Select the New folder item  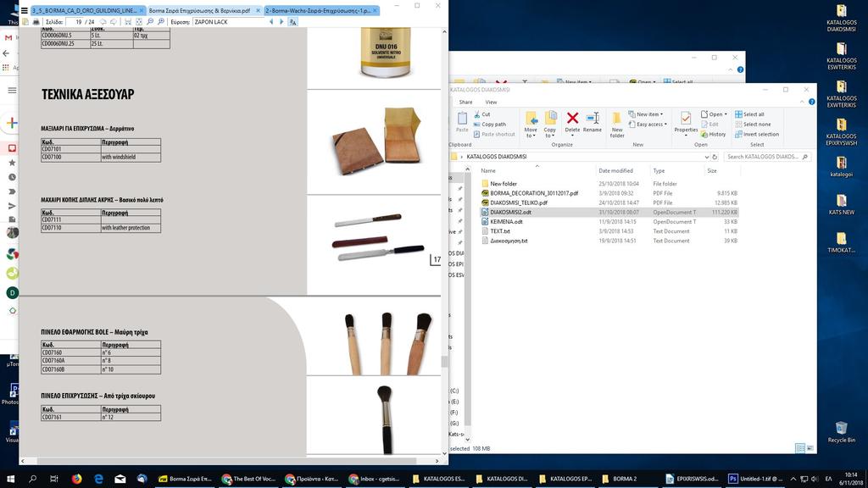504,184
